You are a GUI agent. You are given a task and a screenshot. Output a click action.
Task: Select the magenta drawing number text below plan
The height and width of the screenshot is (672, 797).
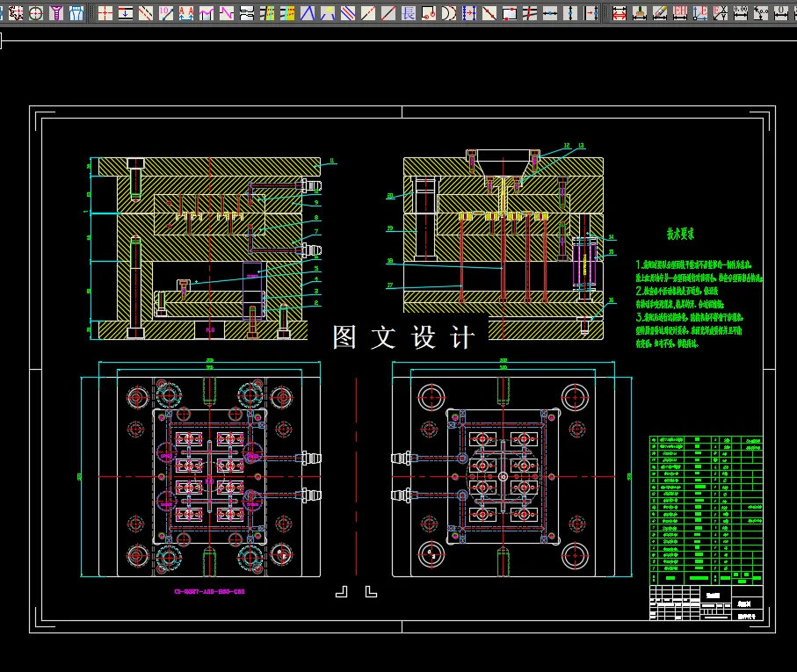pos(209,591)
